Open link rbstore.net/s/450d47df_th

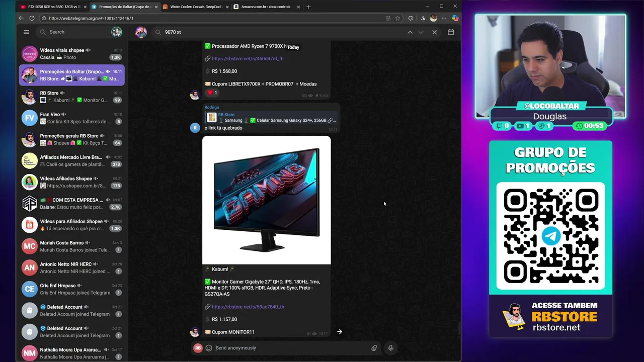248,59
